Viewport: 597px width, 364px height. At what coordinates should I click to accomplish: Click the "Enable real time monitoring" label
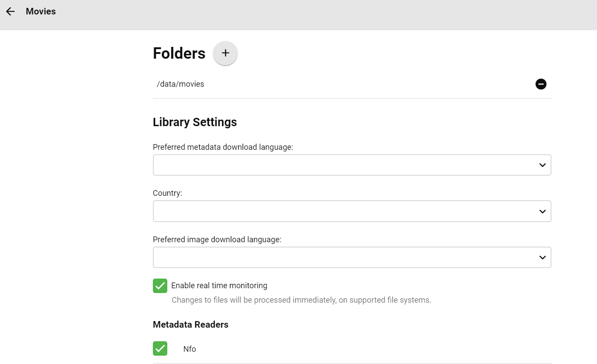[219, 286]
